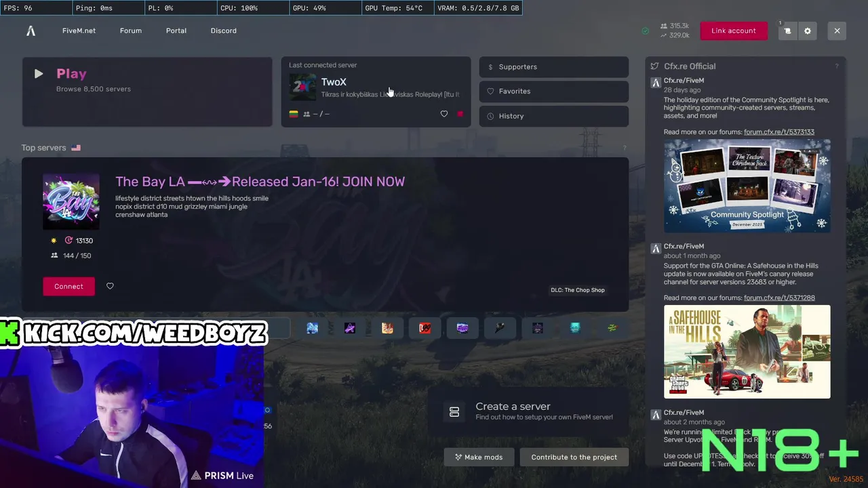This screenshot has width=868, height=488.
Task: Select the purple A server icon in carousel
Action: tap(350, 328)
